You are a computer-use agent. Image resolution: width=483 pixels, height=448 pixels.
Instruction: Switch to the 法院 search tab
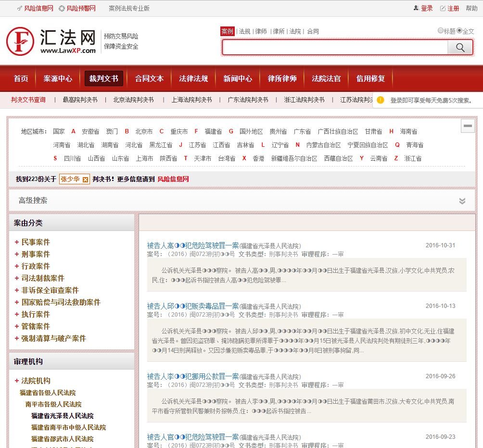click(295, 31)
